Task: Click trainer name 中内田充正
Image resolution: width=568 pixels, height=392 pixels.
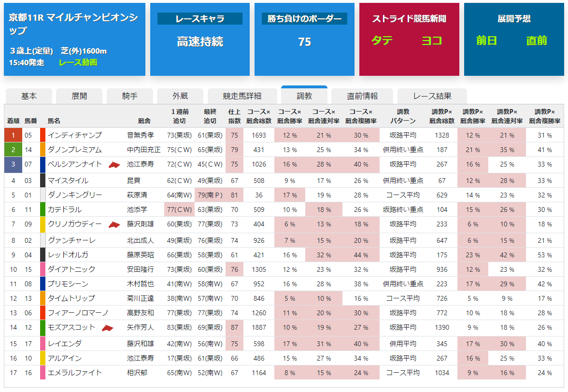Action: pos(144,150)
